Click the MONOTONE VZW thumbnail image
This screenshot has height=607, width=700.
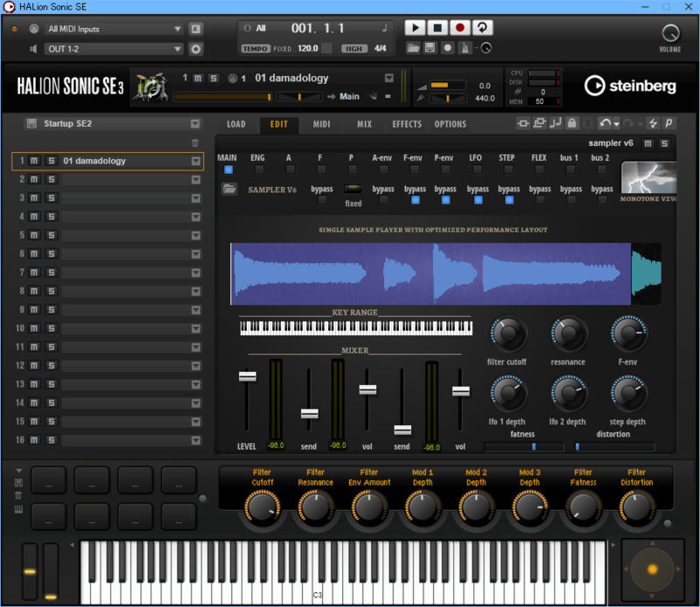coord(649,178)
